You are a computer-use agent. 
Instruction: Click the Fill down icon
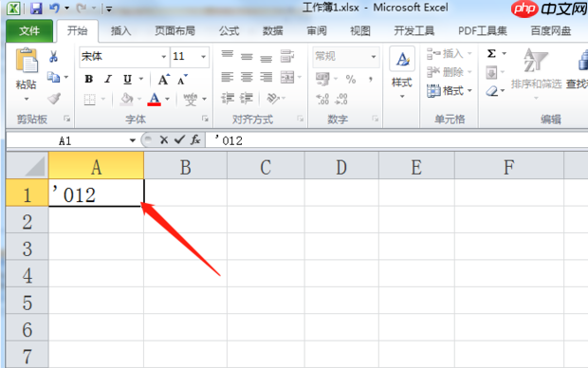tap(491, 72)
